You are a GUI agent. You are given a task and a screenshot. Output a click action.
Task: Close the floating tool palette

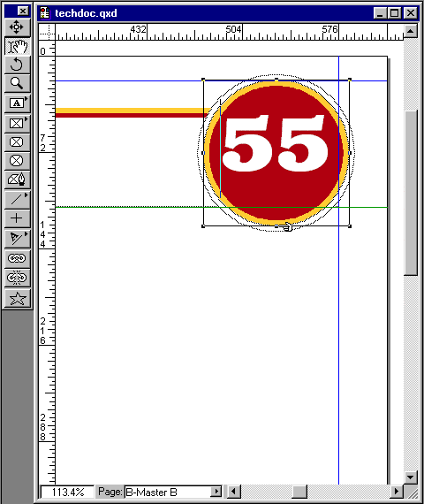23,11
